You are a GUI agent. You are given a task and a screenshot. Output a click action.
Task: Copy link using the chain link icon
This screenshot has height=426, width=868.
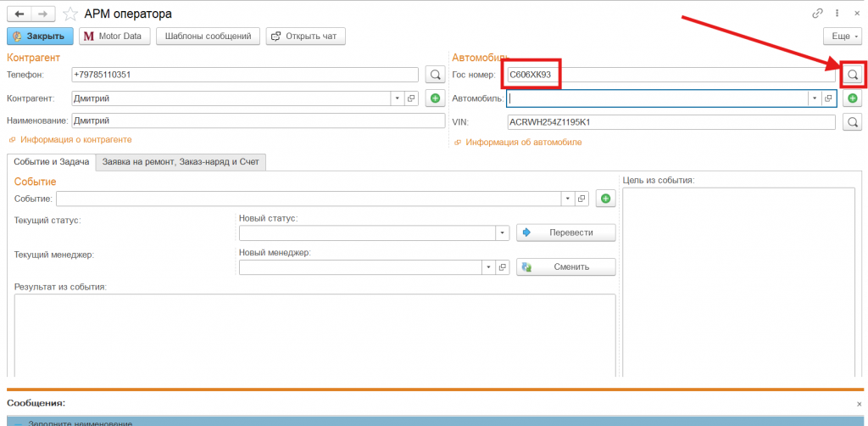click(x=818, y=14)
